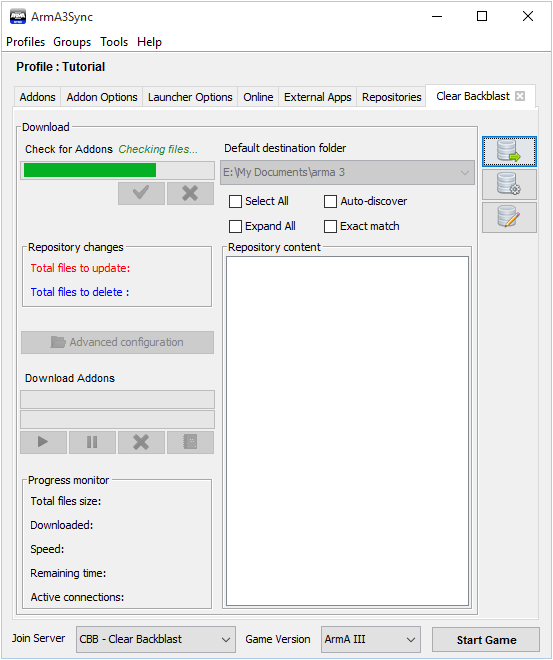Open the repository settings gear icon
Screen dimensions: 553x660
(509, 184)
